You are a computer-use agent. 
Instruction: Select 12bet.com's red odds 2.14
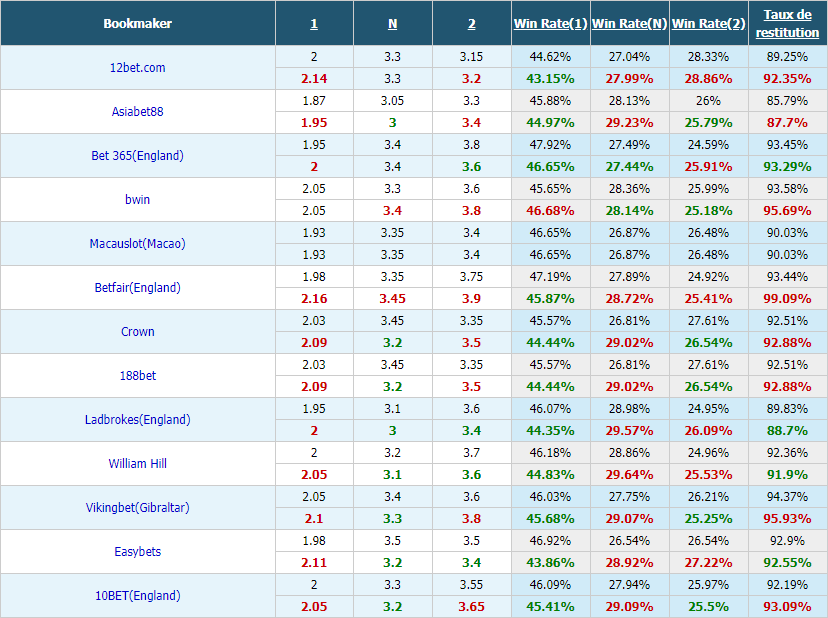314,79
